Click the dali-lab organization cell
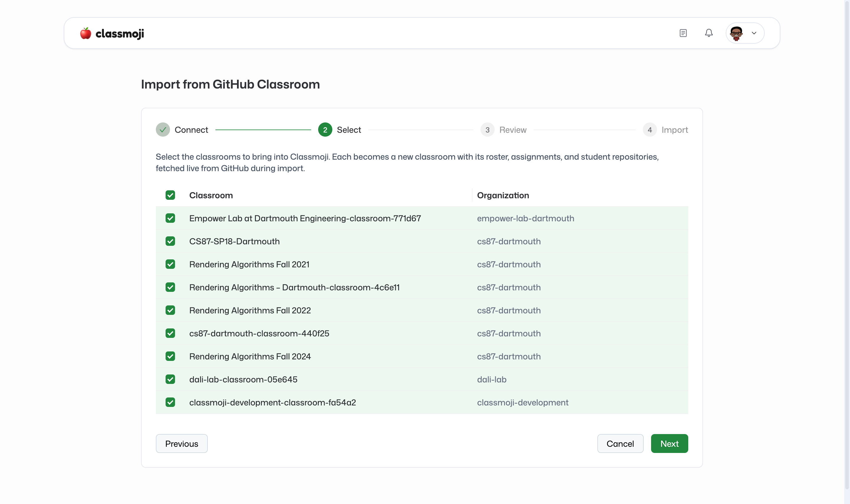Image resolution: width=850 pixels, height=504 pixels. click(x=492, y=379)
